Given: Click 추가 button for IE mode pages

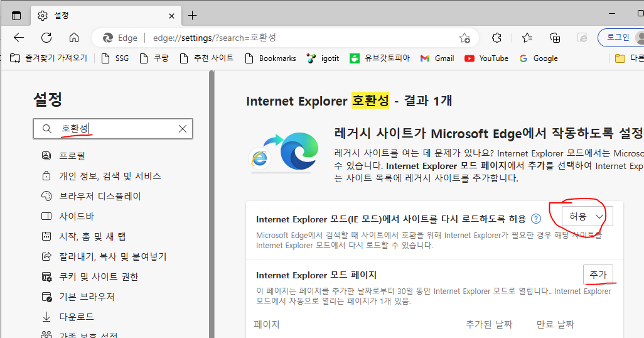Looking at the screenshot, I should click(598, 275).
